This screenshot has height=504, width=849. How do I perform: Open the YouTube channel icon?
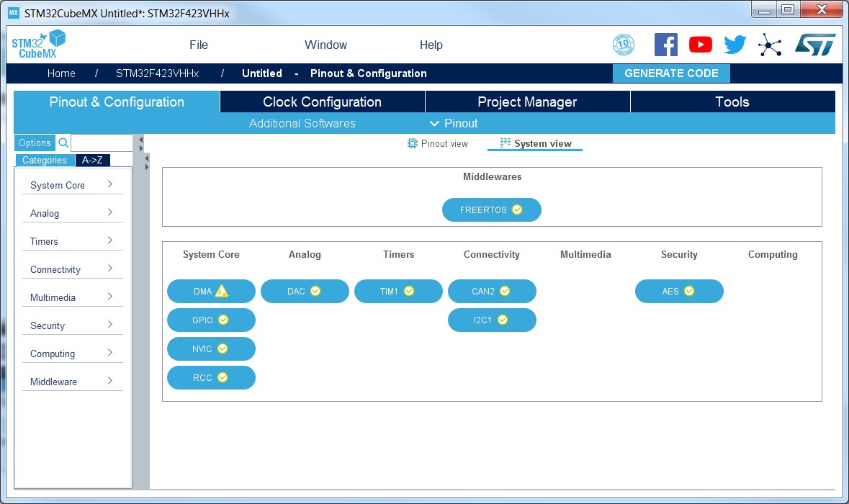tap(700, 45)
